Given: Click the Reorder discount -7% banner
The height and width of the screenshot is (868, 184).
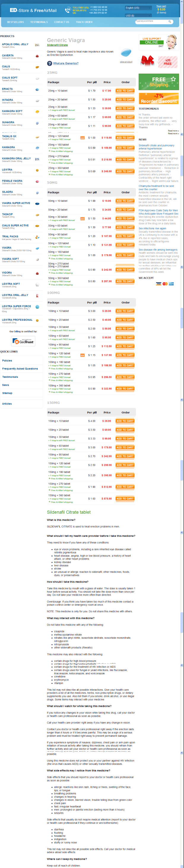Looking at the screenshot, I should coord(158,99).
